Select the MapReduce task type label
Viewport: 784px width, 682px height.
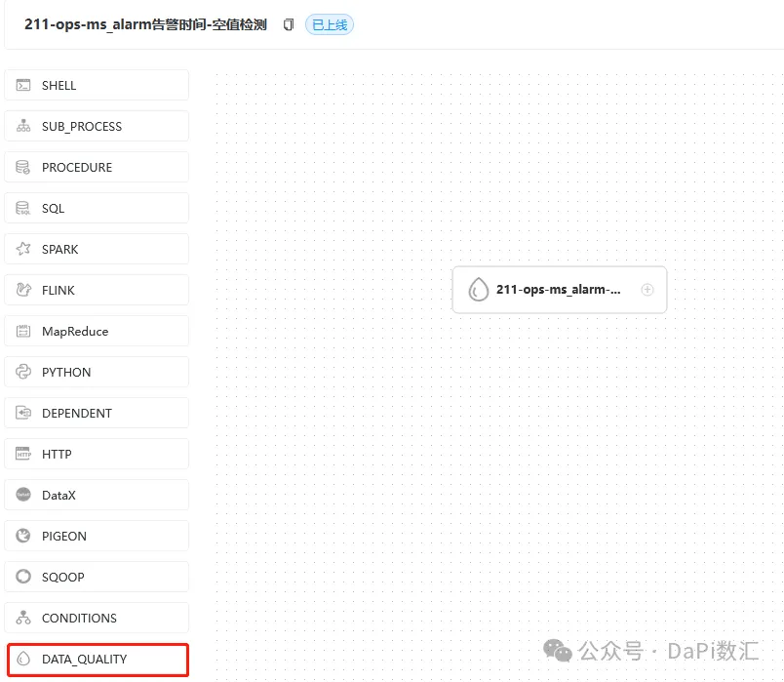[x=75, y=331]
